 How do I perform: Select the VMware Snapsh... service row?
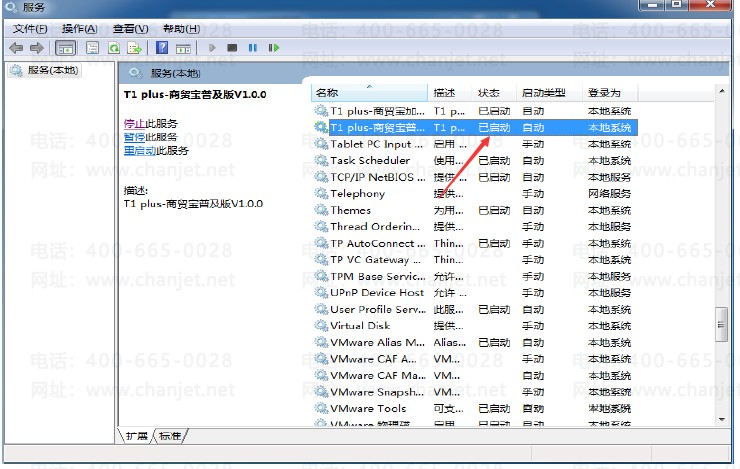(x=474, y=392)
